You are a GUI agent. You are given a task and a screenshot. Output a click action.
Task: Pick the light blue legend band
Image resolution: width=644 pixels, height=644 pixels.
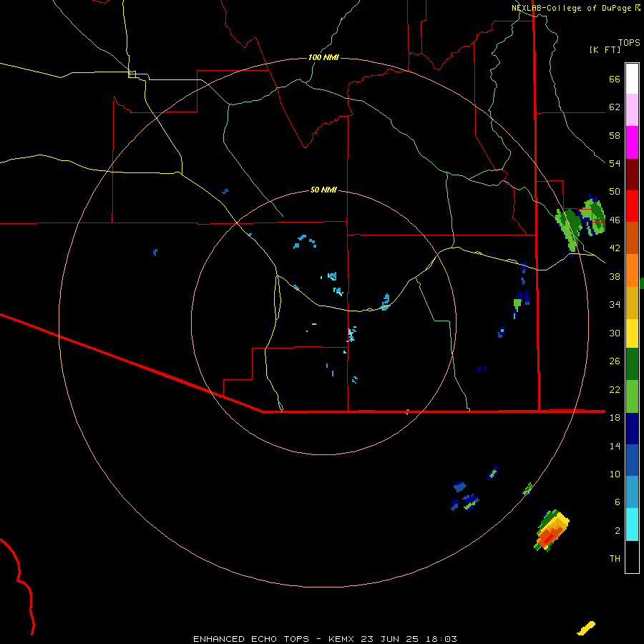(632, 492)
